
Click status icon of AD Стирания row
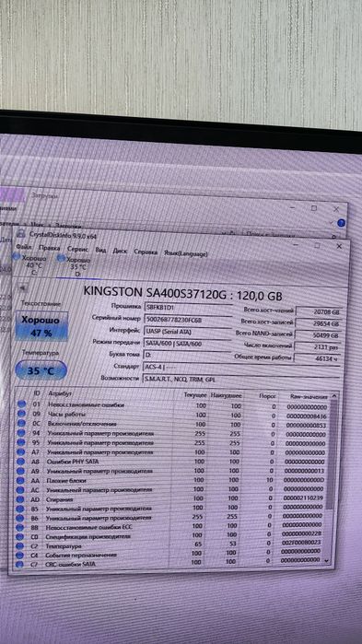pos(20,499)
